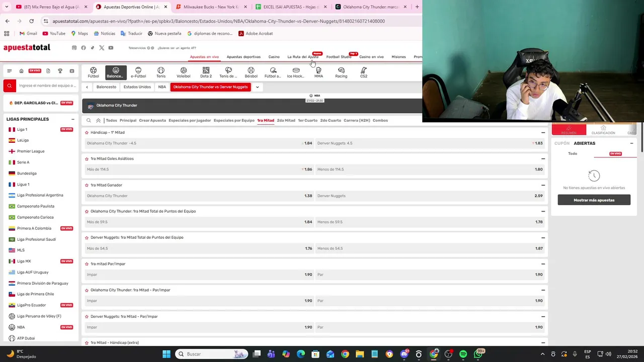
Task: Collapse all markets with double-chevron icon
Action: 98,121
